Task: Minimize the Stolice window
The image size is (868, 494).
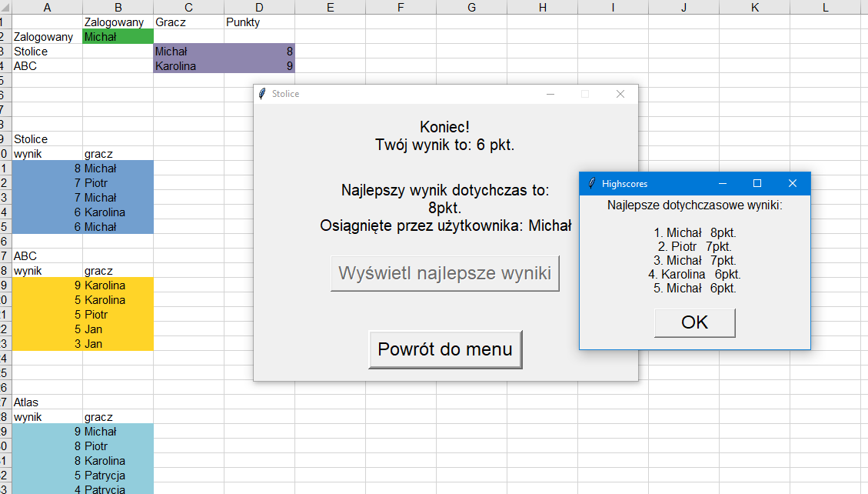Action: (x=550, y=94)
